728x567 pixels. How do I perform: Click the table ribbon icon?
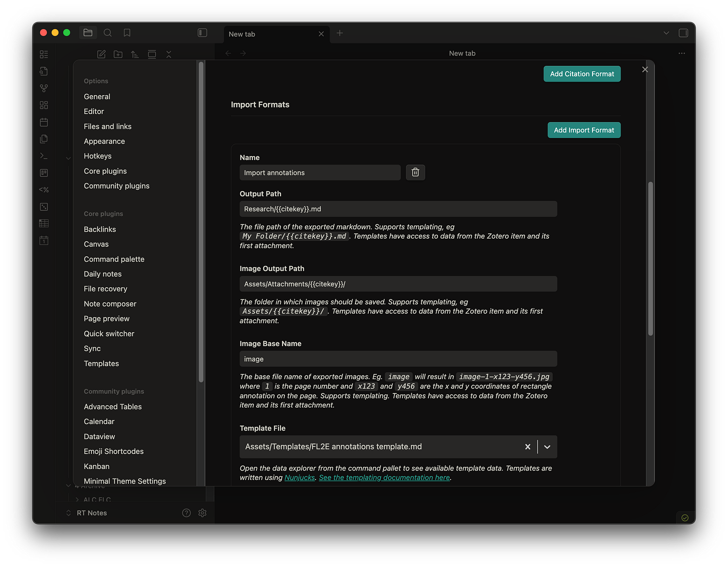click(x=44, y=223)
